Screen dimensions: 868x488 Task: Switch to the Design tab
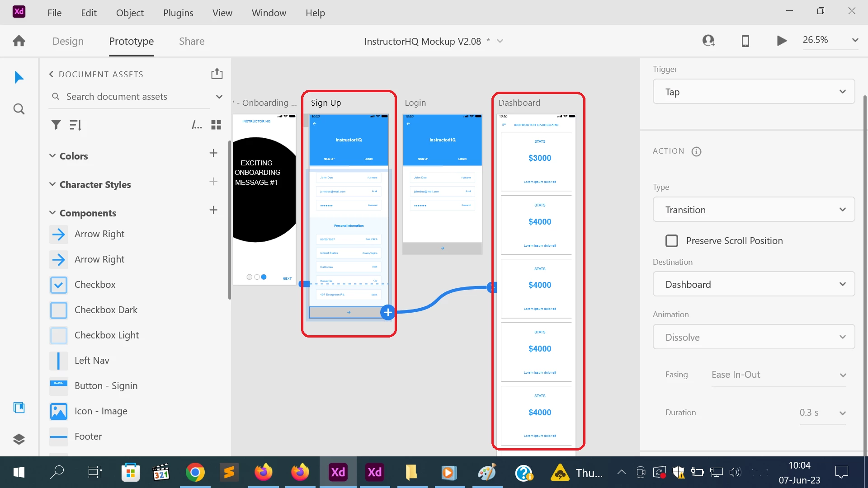tap(68, 41)
